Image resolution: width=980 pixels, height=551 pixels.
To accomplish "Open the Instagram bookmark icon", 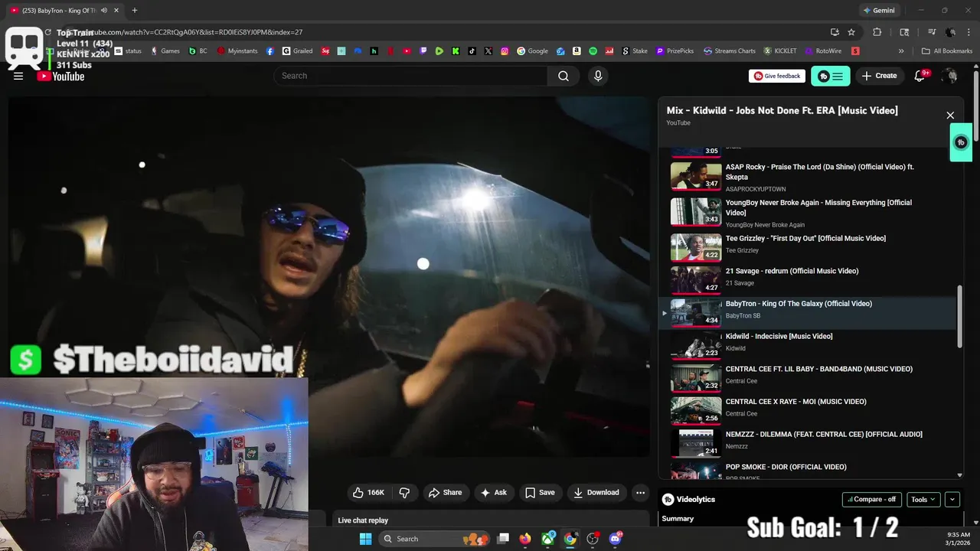I will [x=505, y=51].
